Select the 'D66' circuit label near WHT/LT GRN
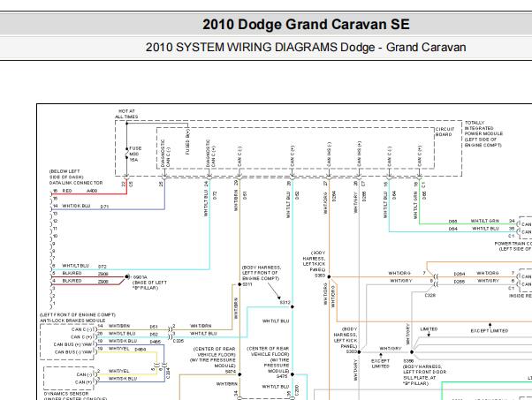The height and width of the screenshot is (400, 532). (x=453, y=222)
